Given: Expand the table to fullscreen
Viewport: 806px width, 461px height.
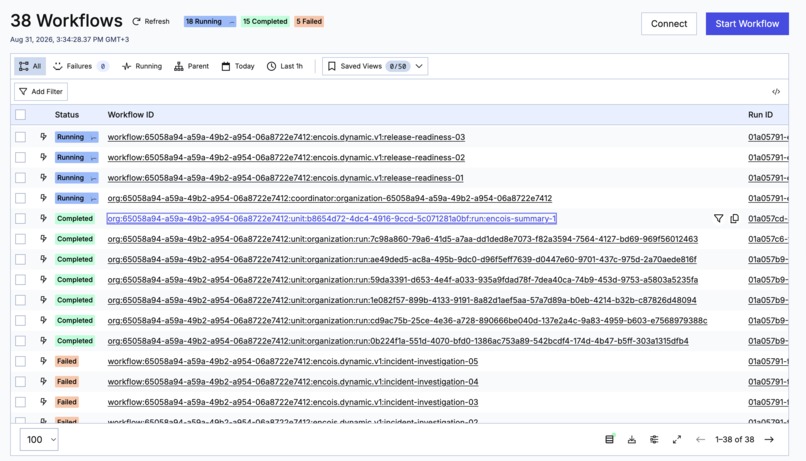Looking at the screenshot, I should point(676,439).
